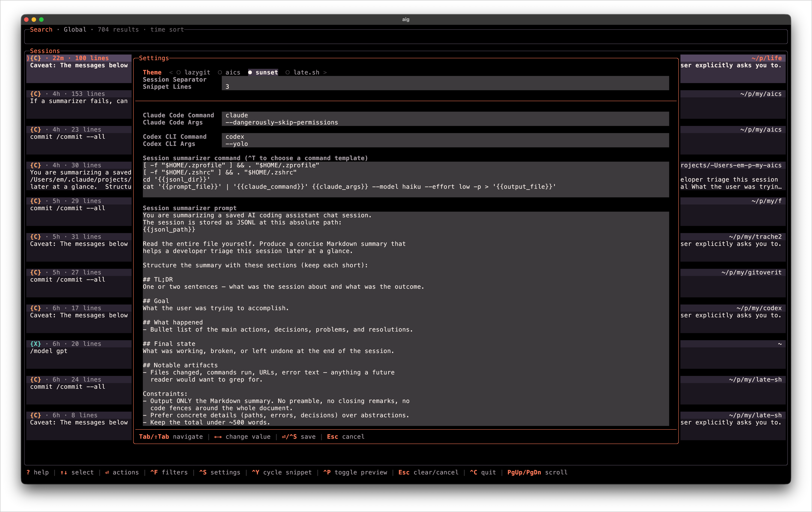Open filters via the ^F filters item
Viewport: 812px width, 512px height.
169,473
